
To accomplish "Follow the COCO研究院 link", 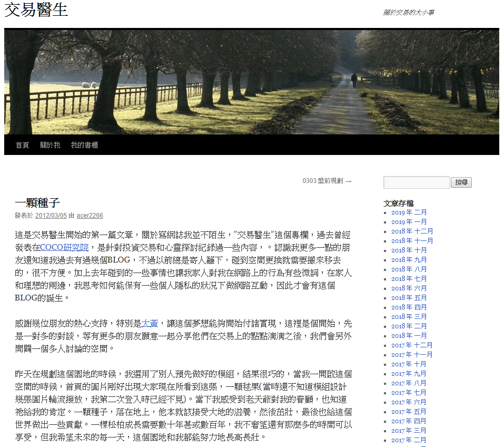I will [x=64, y=247].
